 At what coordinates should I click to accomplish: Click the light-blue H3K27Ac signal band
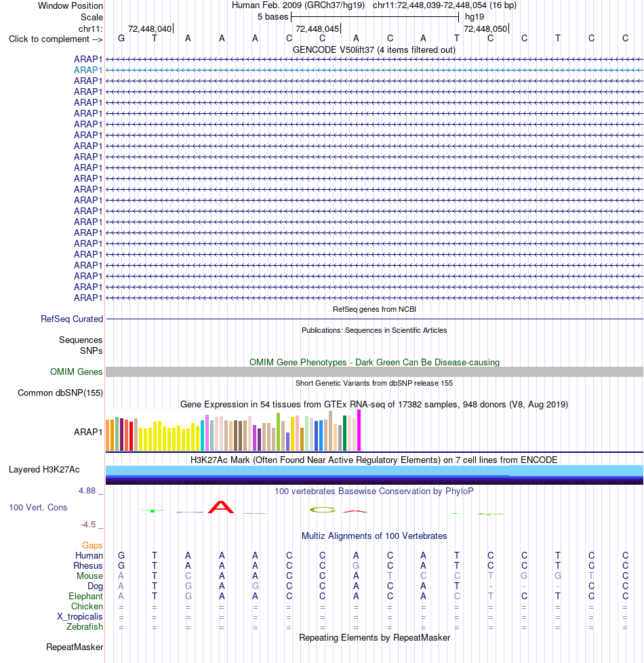coord(374,470)
